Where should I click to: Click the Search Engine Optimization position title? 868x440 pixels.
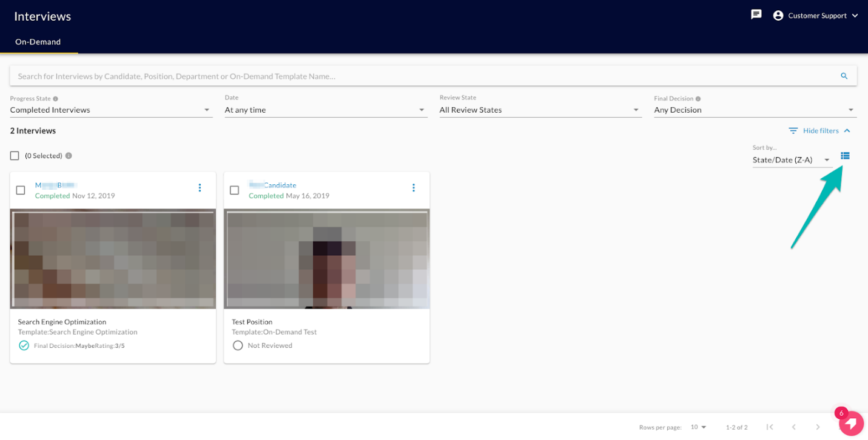point(62,322)
